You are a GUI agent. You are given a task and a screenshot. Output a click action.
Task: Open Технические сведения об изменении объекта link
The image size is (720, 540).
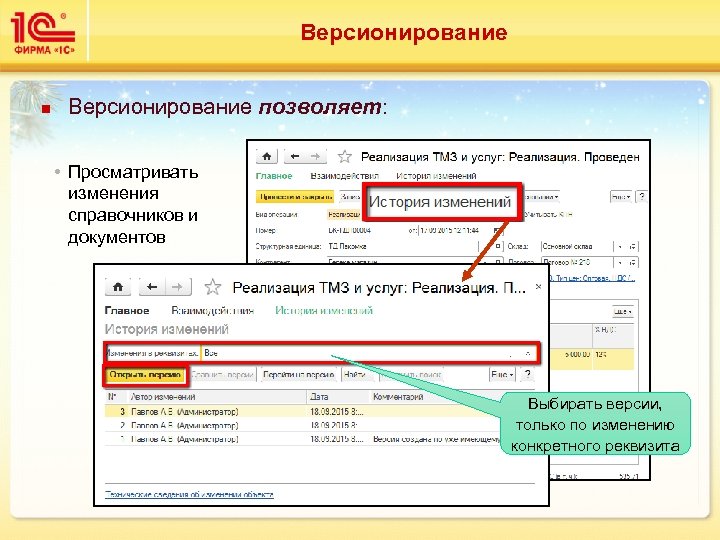coord(189,495)
